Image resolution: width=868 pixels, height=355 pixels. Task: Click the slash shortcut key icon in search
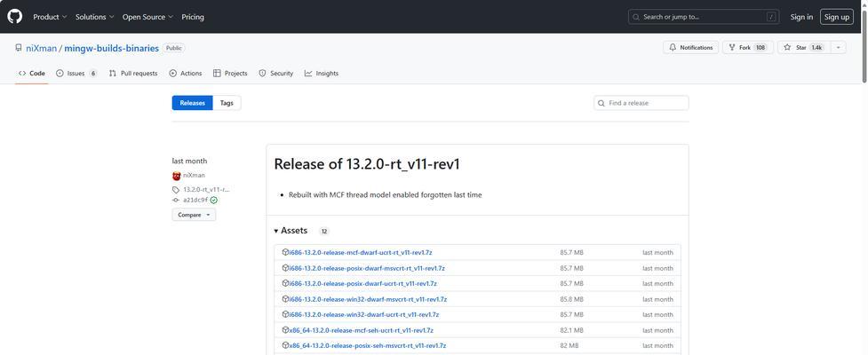pos(771,17)
